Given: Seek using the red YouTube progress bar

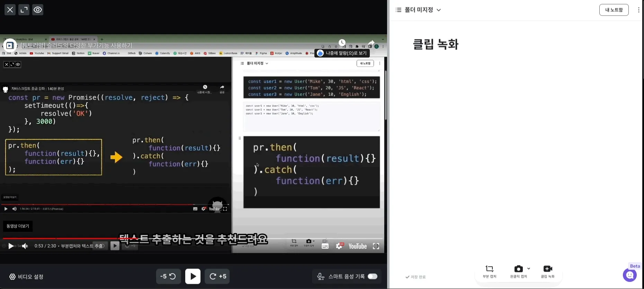Looking at the screenshot, I should (193, 238).
